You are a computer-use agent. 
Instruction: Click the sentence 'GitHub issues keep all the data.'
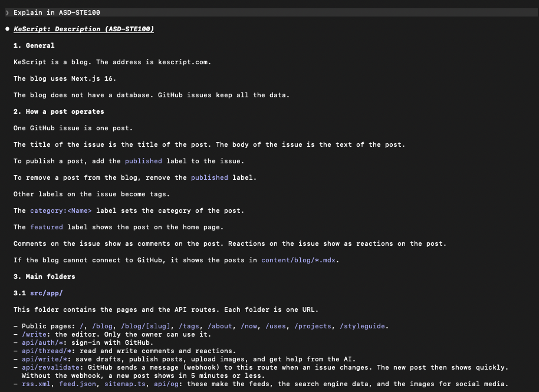tap(224, 95)
